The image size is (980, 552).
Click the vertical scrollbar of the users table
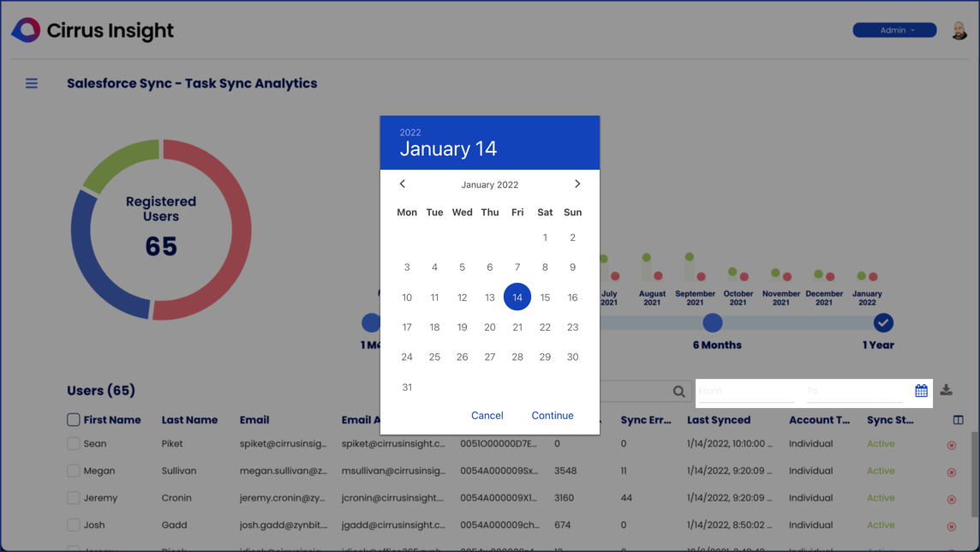pos(974,475)
